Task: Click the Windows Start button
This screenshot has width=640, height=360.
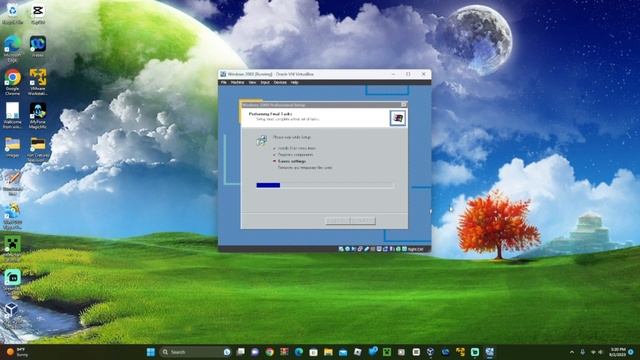Action: (151, 352)
